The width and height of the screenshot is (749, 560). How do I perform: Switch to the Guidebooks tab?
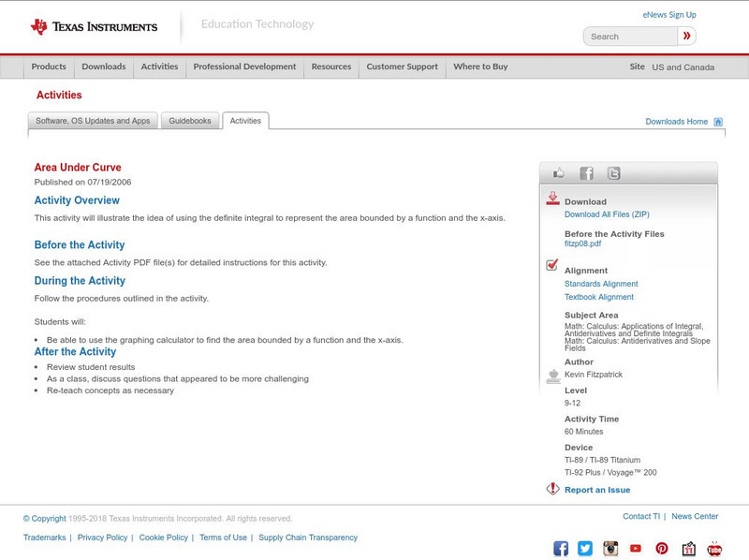pyautogui.click(x=190, y=121)
